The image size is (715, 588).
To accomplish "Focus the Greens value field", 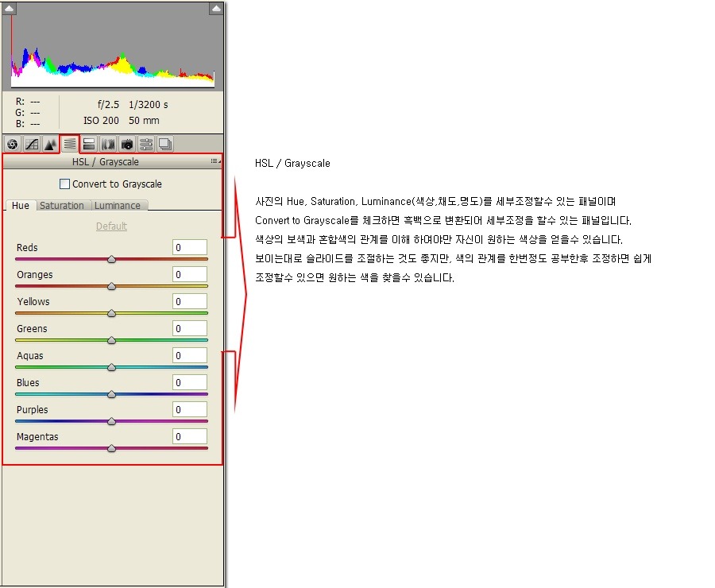I will pyautogui.click(x=190, y=328).
